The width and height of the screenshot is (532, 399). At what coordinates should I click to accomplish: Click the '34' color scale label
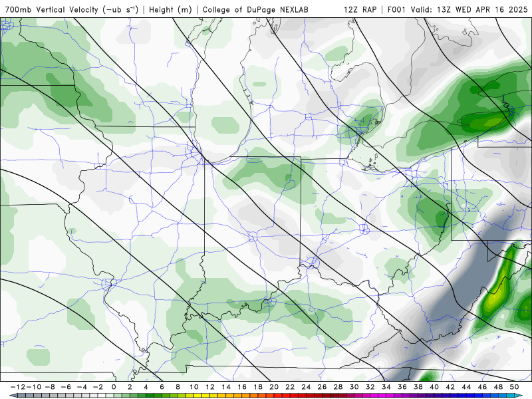pos(386,387)
